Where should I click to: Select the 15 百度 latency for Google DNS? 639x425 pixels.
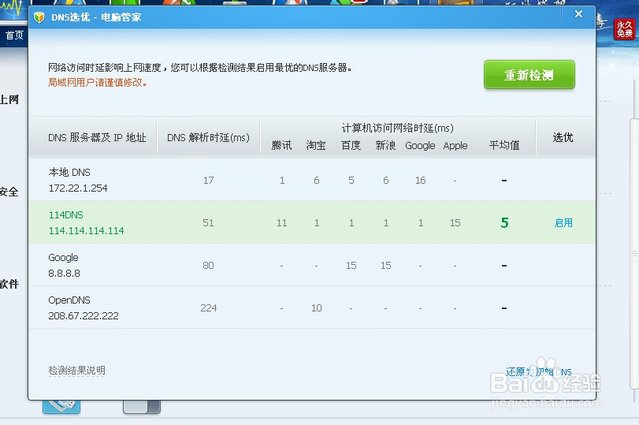pos(351,265)
